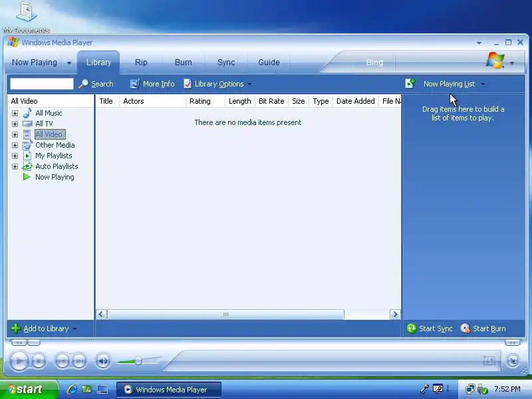This screenshot has width=532, height=399.
Task: Click the switch to skin mode button
Action: pyautogui.click(x=512, y=360)
